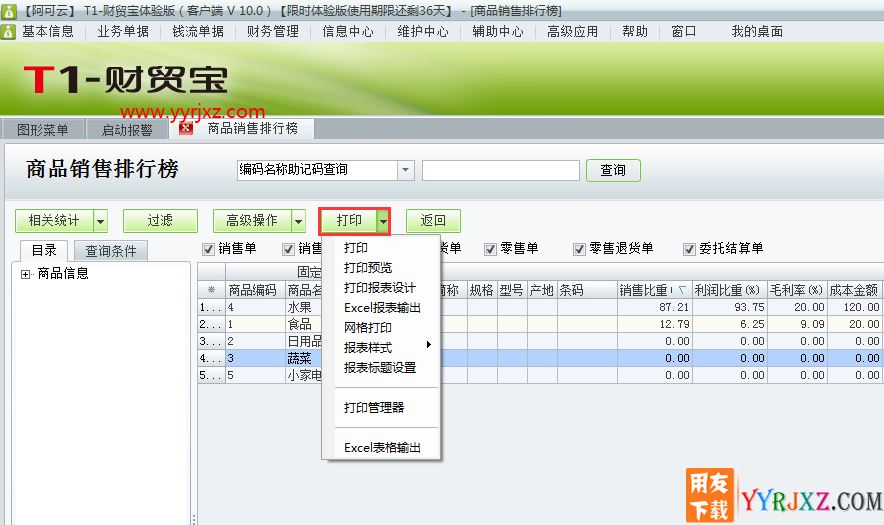Select the highlighted 蔬菜 row
The image size is (884, 525).
539,358
